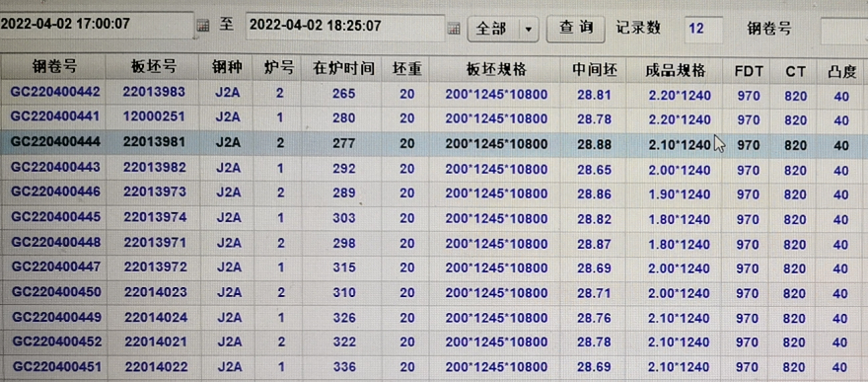This screenshot has height=382, width=868.
Task: Click the 钢卷号 search input field
Action: 843,31
